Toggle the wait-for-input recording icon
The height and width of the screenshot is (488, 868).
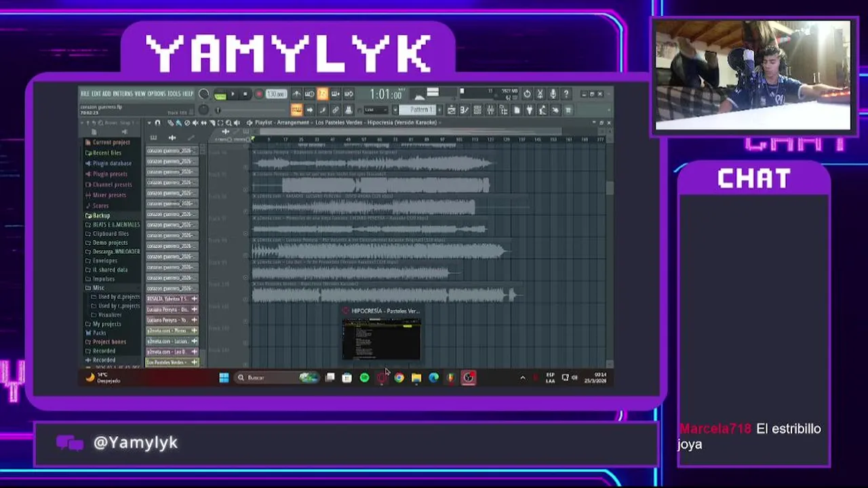point(310,94)
